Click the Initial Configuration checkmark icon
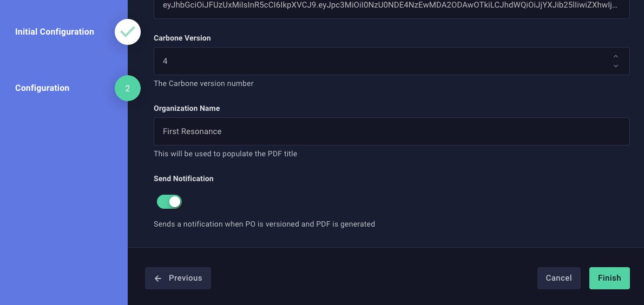 (128, 32)
